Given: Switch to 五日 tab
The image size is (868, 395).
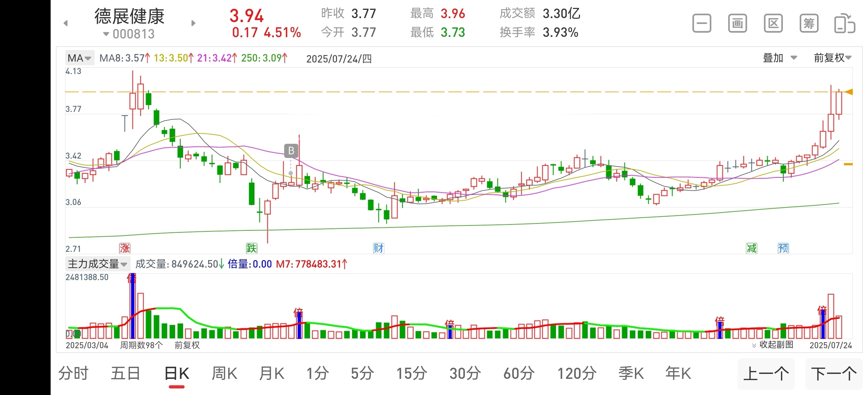Looking at the screenshot, I should (126, 373).
